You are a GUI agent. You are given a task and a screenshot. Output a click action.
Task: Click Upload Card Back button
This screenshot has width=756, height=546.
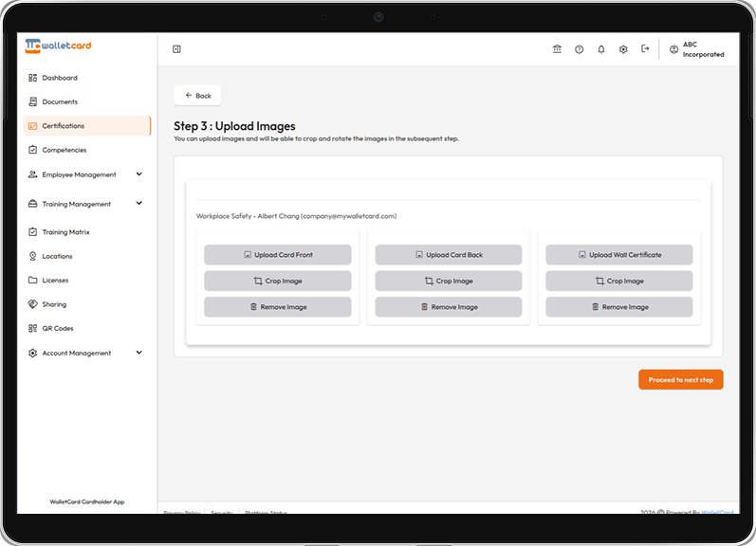coord(449,254)
